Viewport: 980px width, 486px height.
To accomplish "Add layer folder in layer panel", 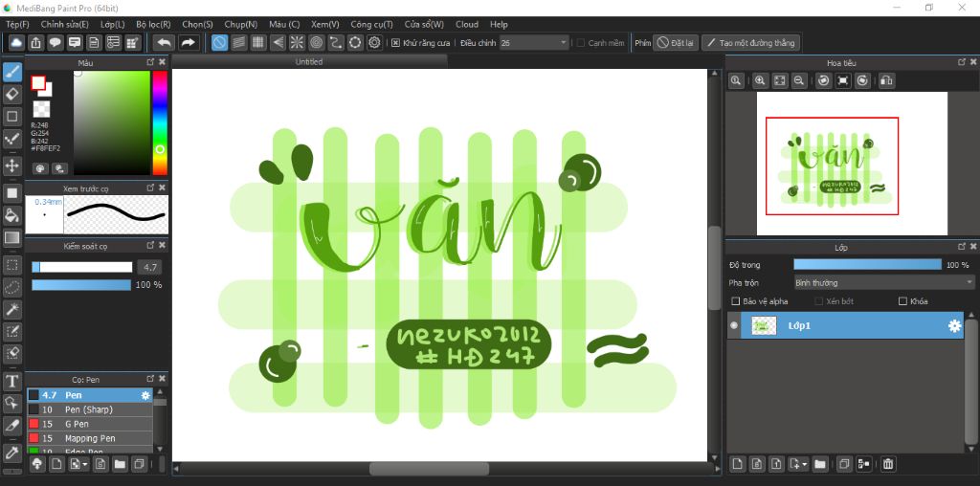I will point(819,463).
